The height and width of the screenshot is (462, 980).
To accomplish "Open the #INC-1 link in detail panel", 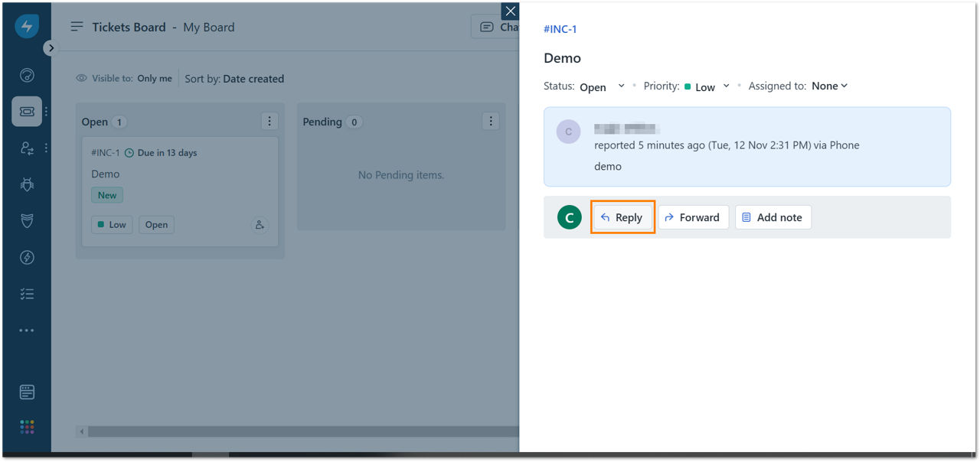I will pos(560,29).
